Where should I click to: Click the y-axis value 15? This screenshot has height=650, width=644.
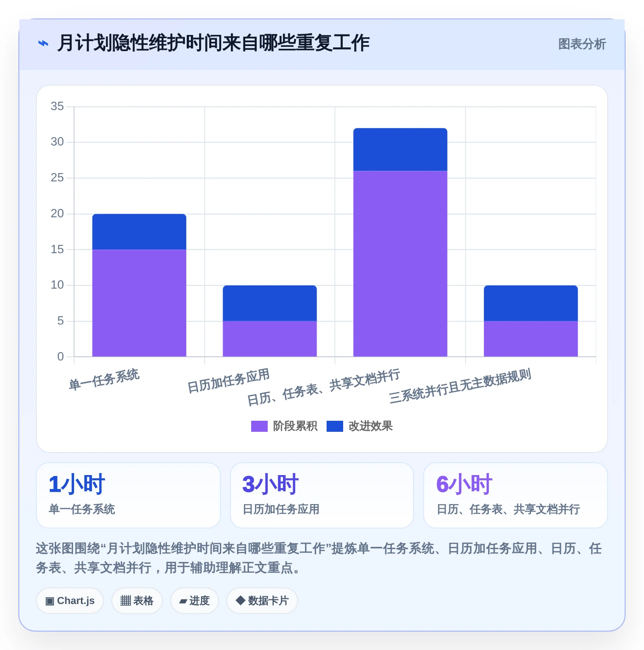point(57,250)
